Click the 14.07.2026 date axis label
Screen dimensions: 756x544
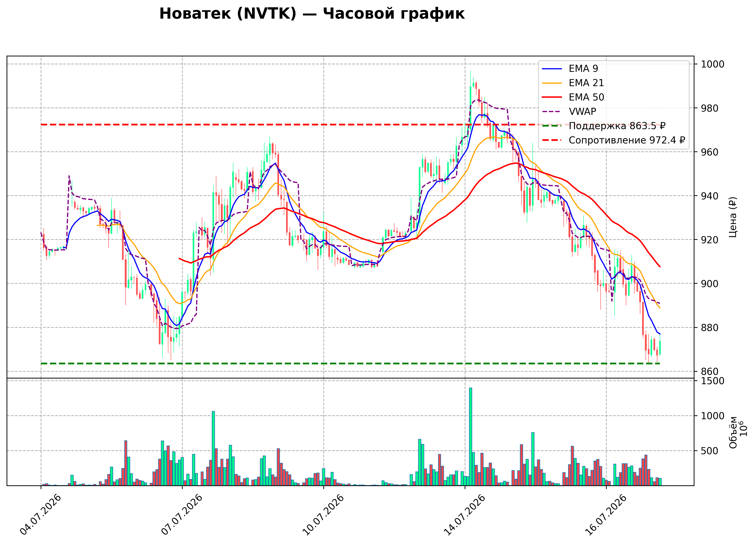pos(465,515)
